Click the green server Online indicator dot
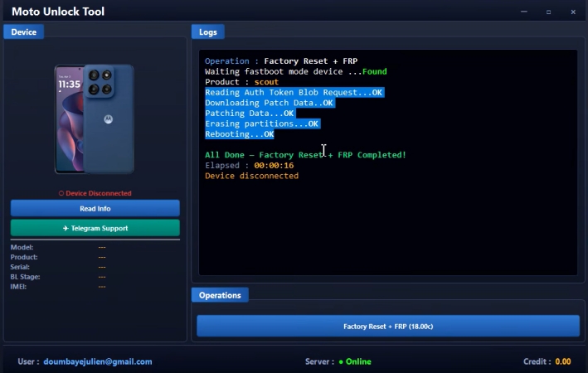Image resolution: width=588 pixels, height=373 pixels. 341,361
